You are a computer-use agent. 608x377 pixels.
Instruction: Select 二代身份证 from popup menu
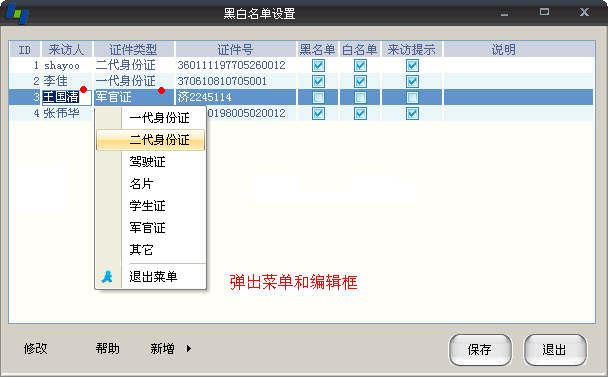(151, 140)
